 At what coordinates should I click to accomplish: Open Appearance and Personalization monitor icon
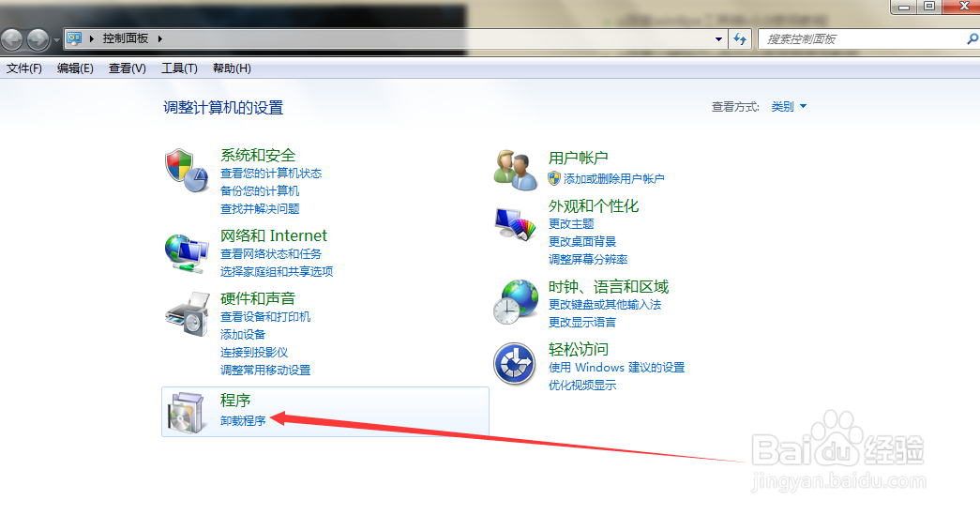[515, 224]
